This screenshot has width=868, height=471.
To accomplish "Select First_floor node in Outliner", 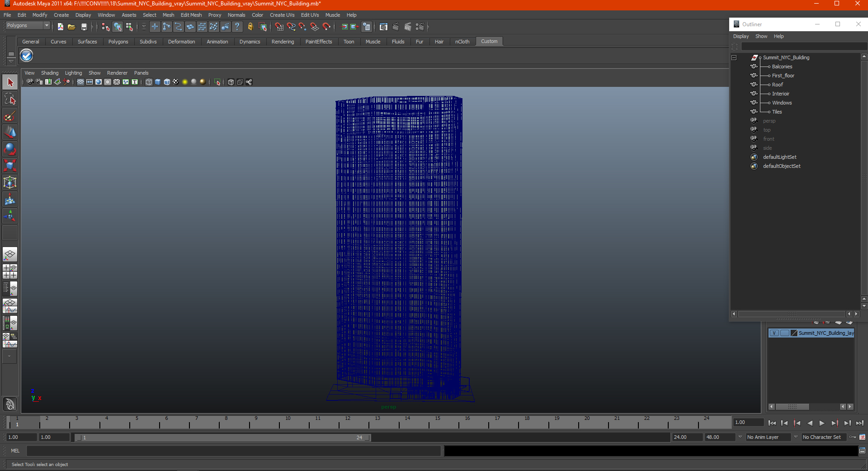I will 783,76.
